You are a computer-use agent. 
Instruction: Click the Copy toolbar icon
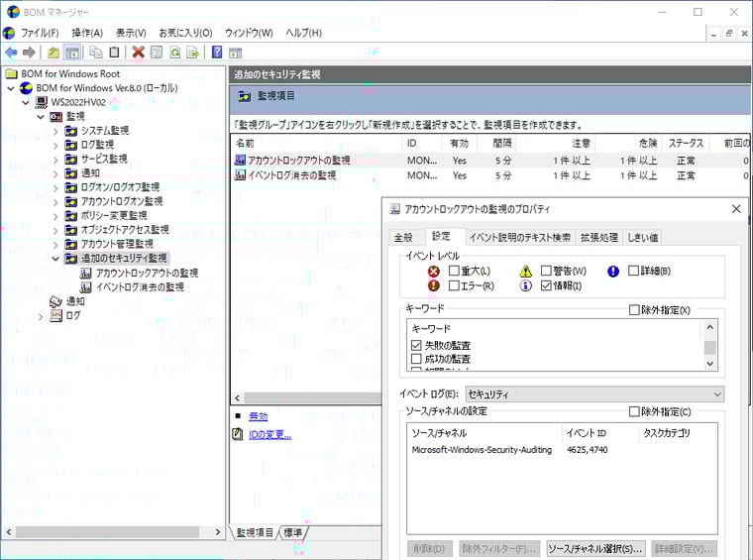click(96, 53)
